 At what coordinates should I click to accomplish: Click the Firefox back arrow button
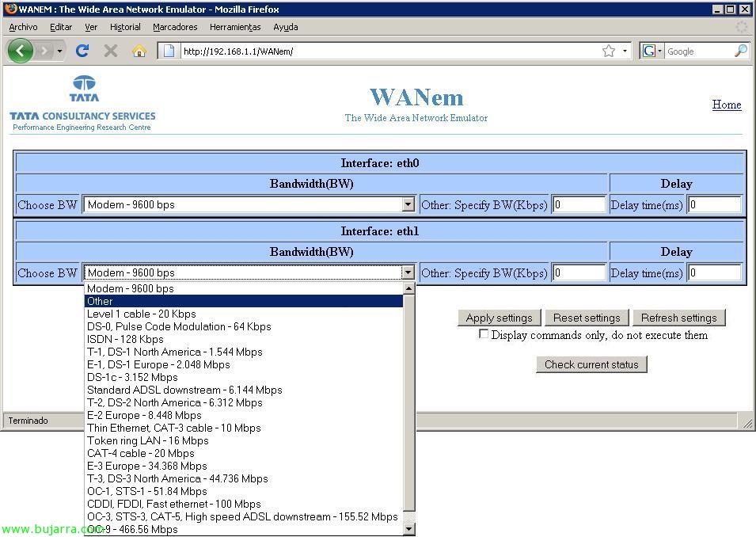point(21,51)
